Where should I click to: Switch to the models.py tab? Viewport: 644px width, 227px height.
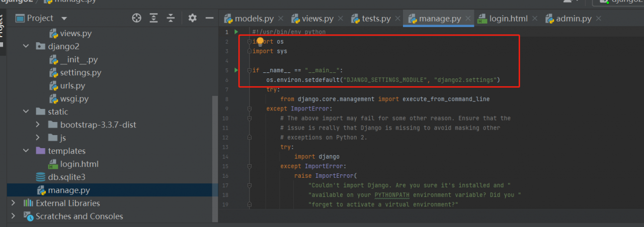[254, 19]
